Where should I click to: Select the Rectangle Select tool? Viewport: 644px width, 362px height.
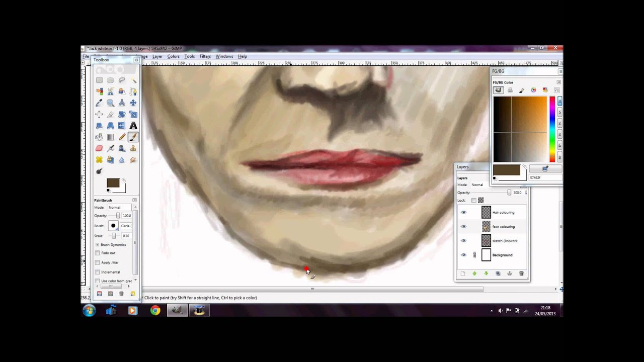point(99,80)
